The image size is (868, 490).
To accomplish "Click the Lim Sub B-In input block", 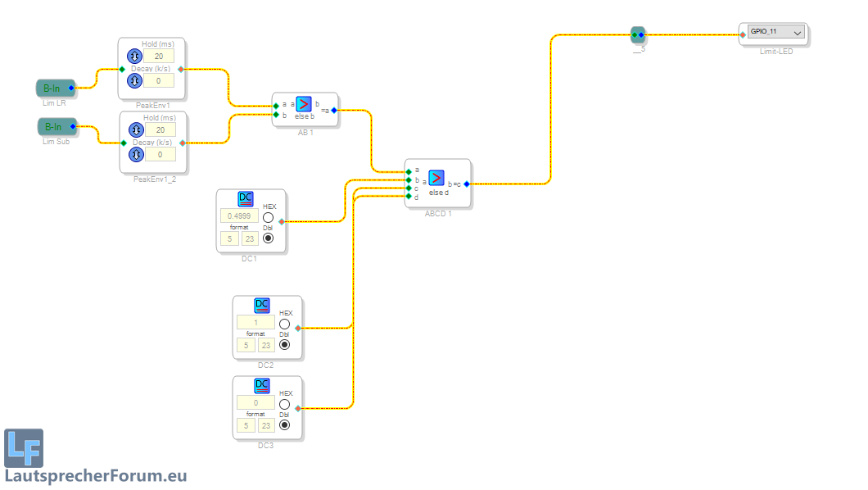I will coord(53,126).
